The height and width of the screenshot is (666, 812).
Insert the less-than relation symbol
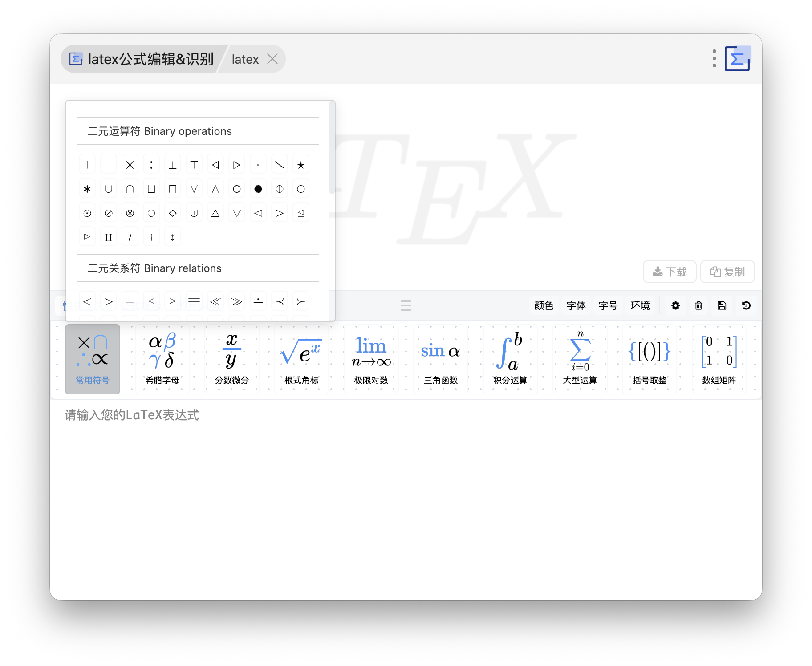(87, 302)
